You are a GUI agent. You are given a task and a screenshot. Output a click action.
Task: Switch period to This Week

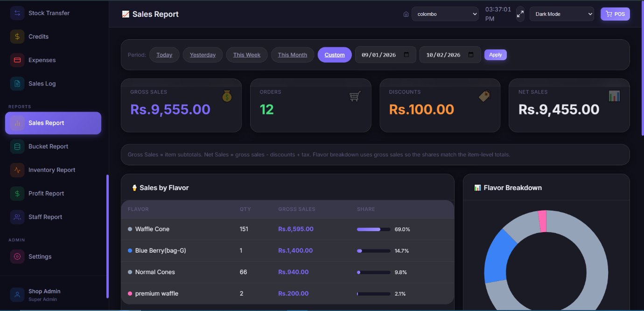[x=247, y=55]
